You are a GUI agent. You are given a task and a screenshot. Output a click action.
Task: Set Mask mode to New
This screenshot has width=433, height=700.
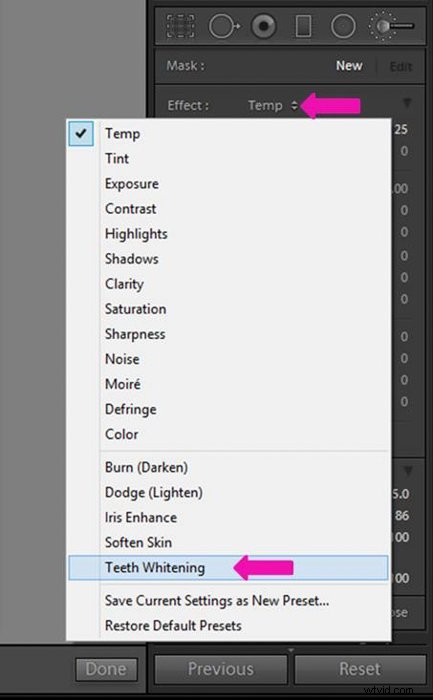point(349,66)
